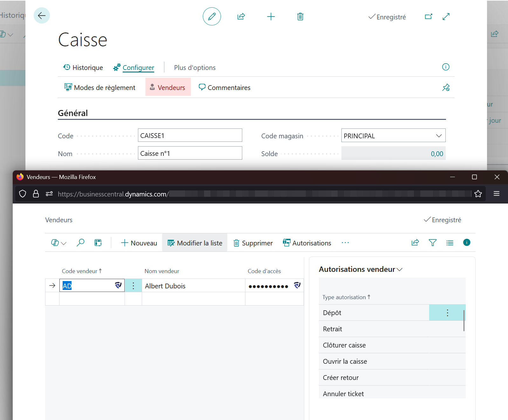Click the plus icon to create new Caisse
508x420 pixels.
click(x=271, y=17)
